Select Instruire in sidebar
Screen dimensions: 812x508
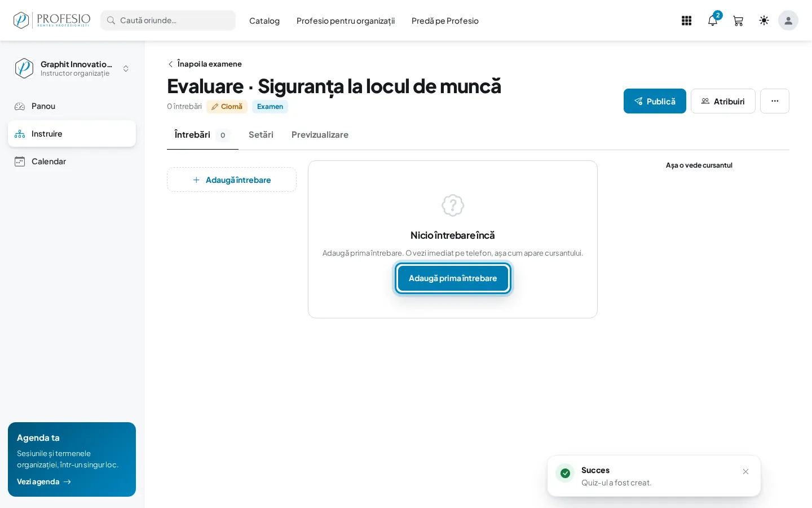[x=72, y=134]
